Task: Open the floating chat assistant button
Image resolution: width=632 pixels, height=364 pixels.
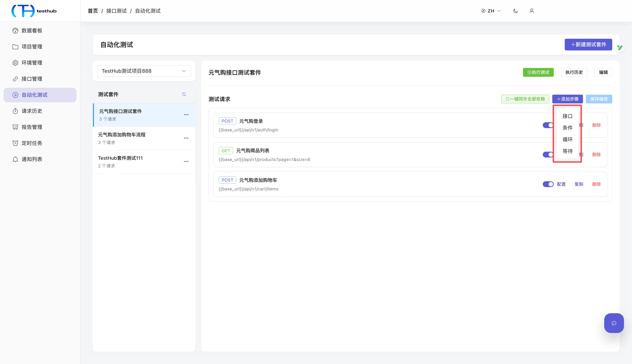Action: click(614, 323)
